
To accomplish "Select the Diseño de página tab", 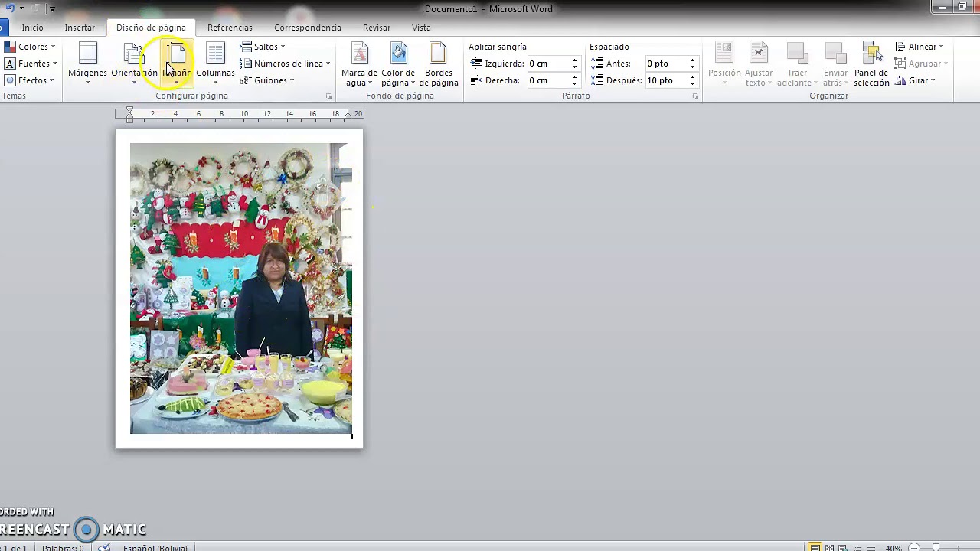I will [x=151, y=28].
